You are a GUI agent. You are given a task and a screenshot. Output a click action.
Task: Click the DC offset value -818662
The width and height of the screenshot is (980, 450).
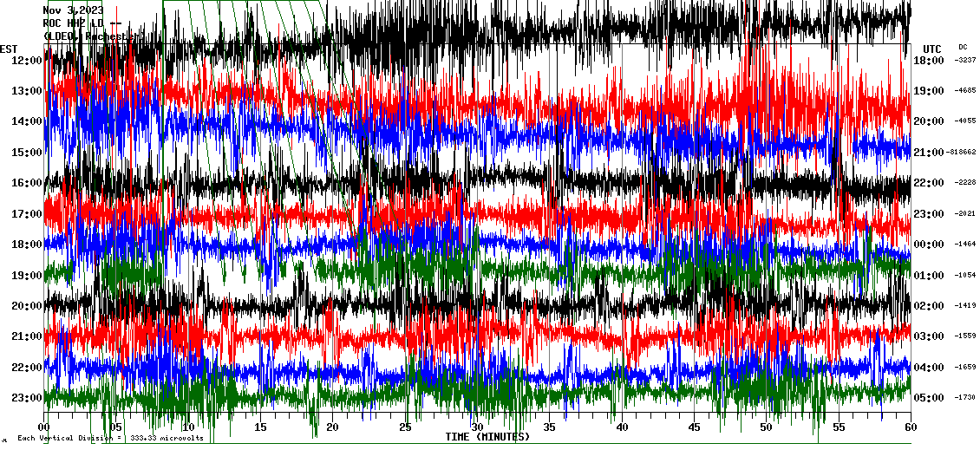coord(963,152)
